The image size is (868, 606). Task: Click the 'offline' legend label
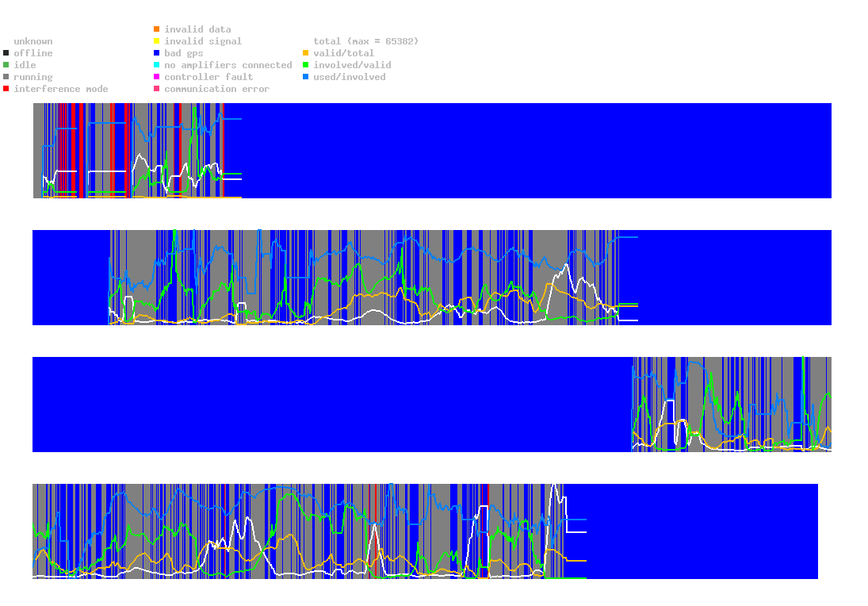click(33, 53)
